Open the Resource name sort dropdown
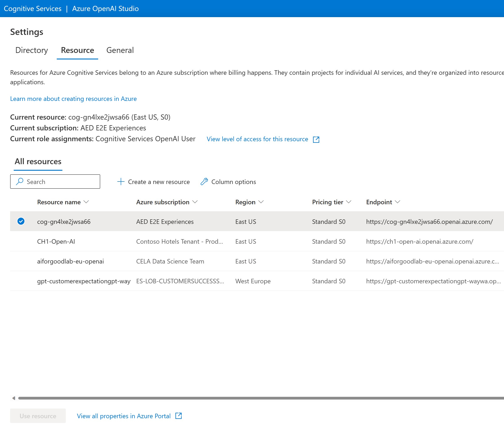 click(x=86, y=202)
